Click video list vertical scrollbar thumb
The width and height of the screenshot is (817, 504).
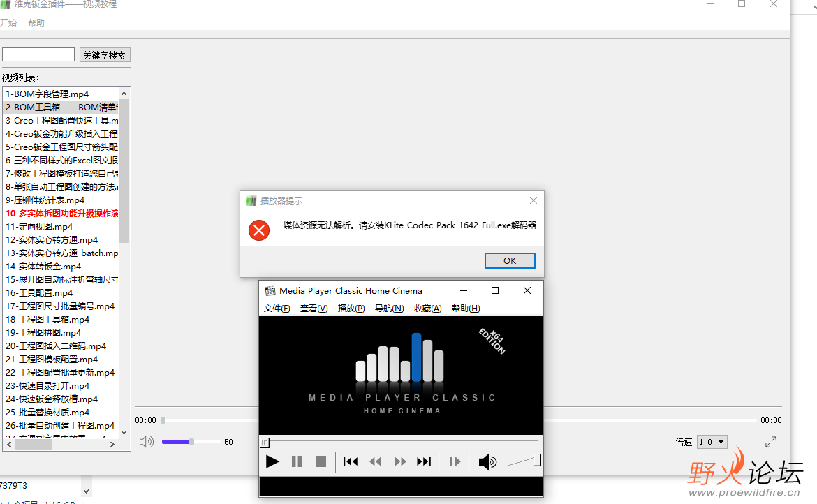tap(124, 171)
